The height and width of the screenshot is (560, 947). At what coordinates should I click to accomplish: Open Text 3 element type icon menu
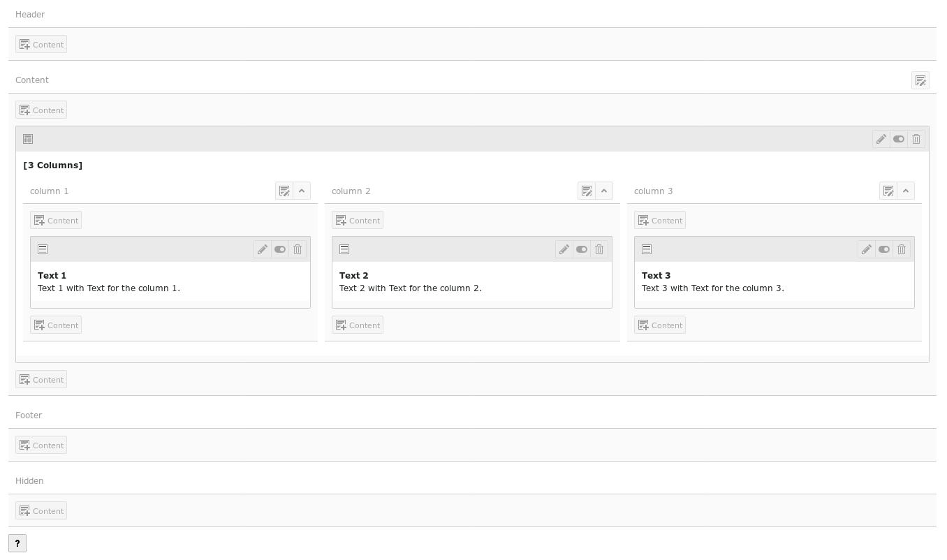click(x=647, y=249)
